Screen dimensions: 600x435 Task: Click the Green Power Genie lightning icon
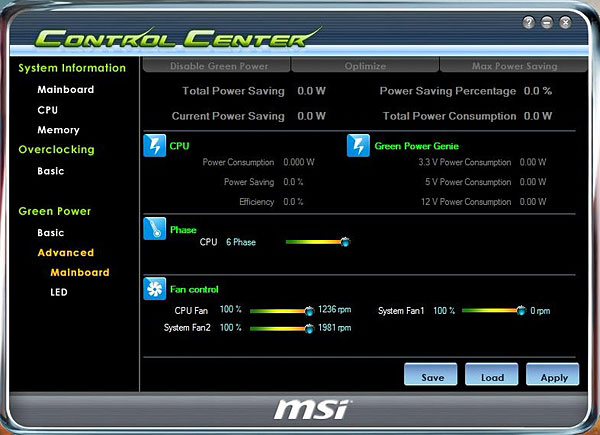(358, 145)
